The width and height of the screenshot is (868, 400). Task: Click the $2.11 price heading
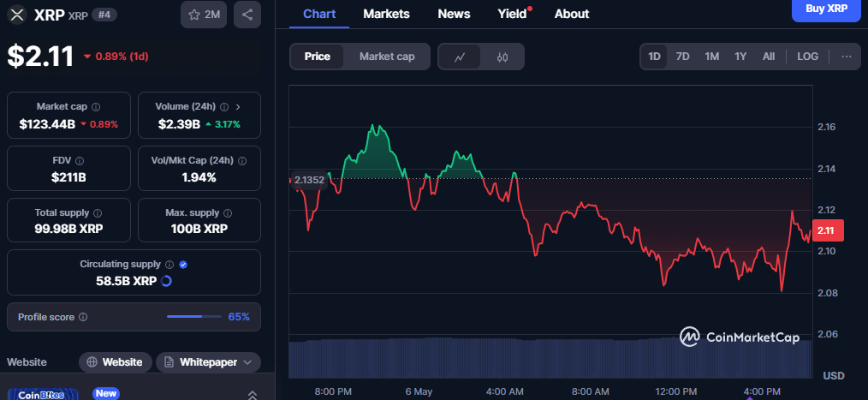click(40, 56)
